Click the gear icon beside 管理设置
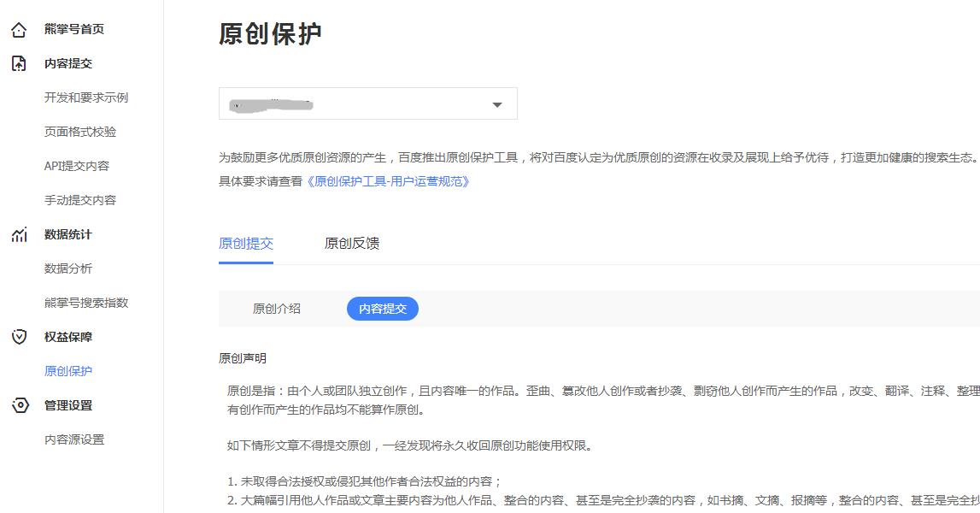980x513 pixels. [x=19, y=405]
